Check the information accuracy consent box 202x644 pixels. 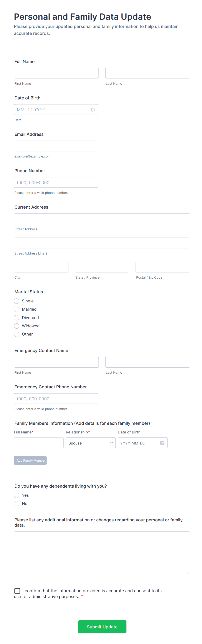pos(17,591)
